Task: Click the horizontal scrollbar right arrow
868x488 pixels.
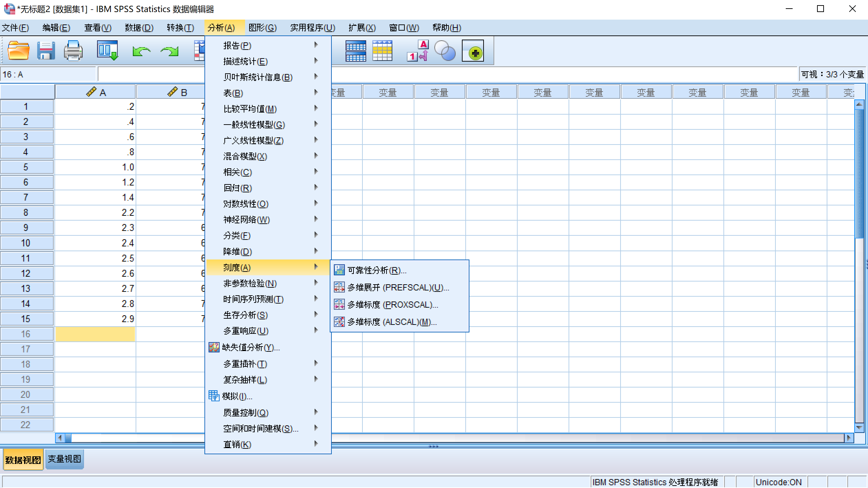Action: (x=849, y=438)
